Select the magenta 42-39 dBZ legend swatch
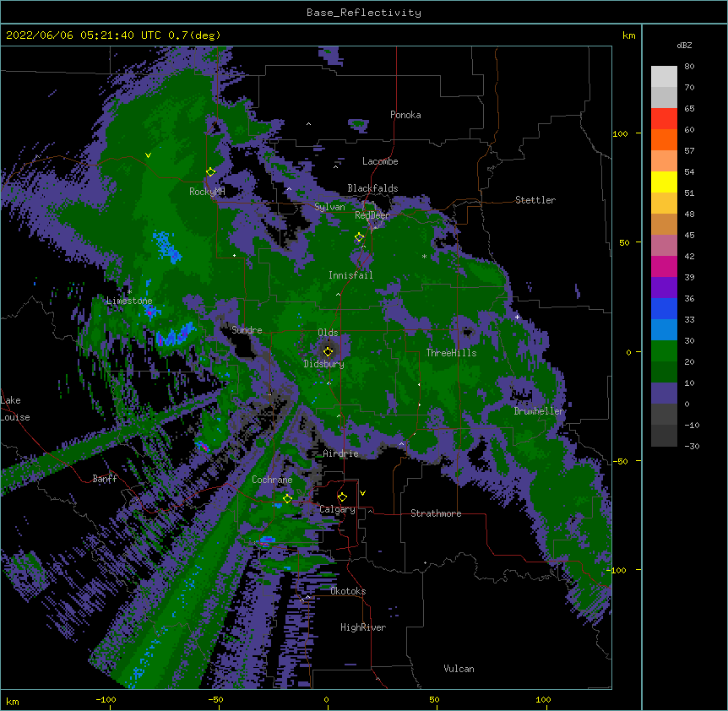This screenshot has height=711, width=728. tap(664, 266)
